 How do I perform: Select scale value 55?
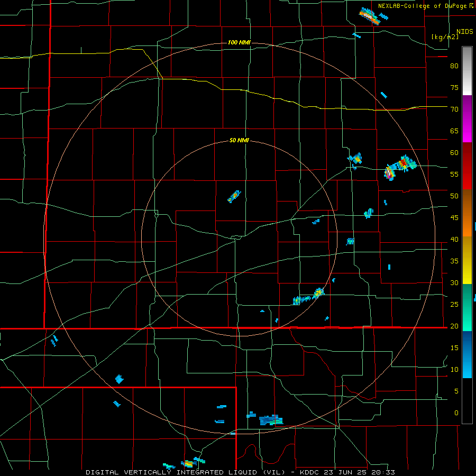454,174
